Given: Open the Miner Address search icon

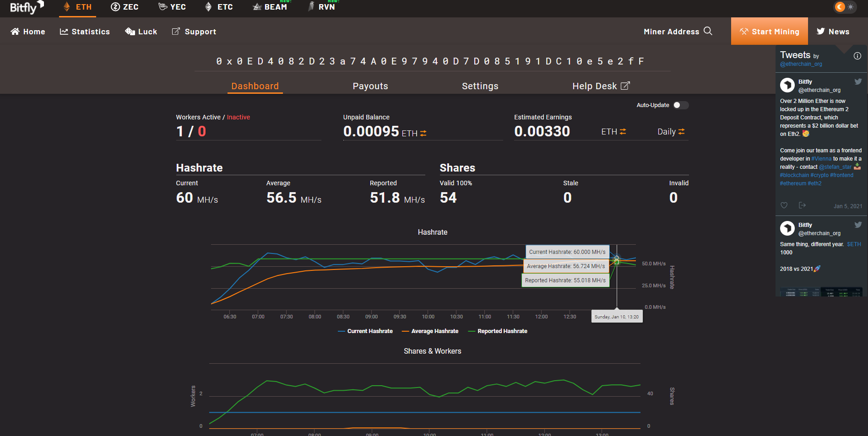Looking at the screenshot, I should pos(708,31).
